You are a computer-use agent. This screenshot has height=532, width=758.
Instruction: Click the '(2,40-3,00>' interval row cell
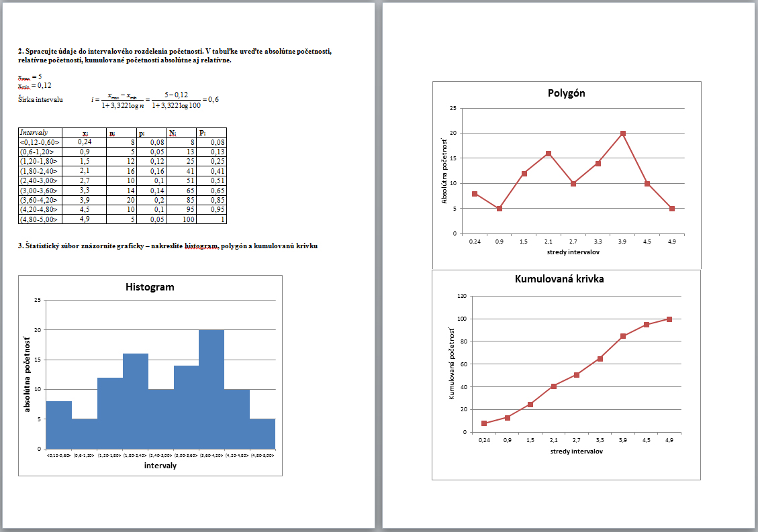(40, 180)
